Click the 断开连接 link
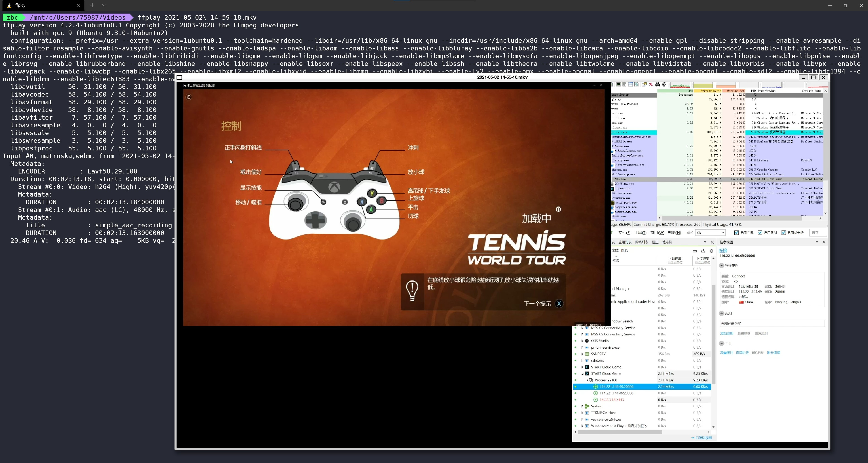This screenshot has width=868, height=463. point(773,353)
